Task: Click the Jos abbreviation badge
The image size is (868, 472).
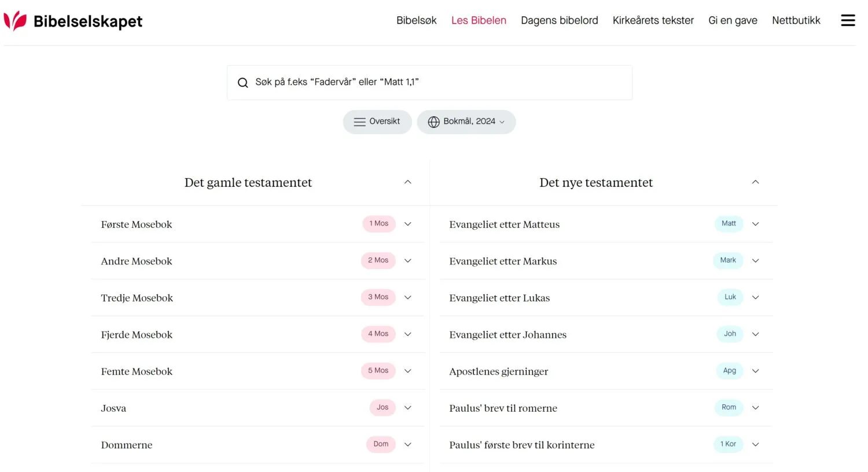Action: [382, 408]
